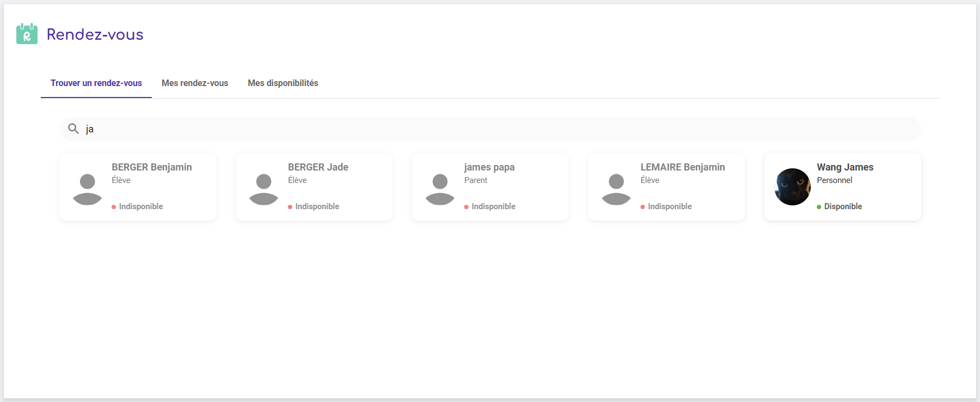Open the Trouver un rendez-vous tab
980x402 pixels.
[x=96, y=83]
